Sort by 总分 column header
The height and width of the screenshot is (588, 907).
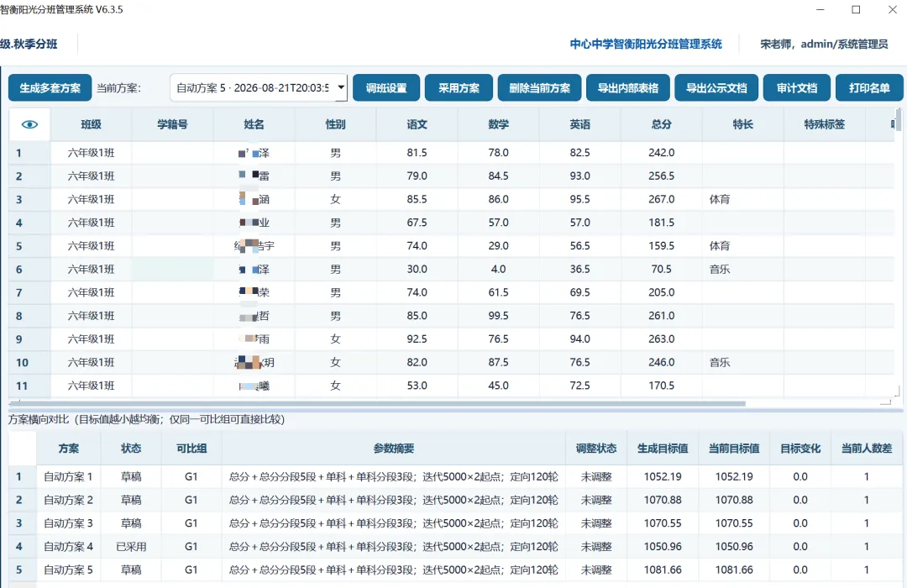(662, 124)
